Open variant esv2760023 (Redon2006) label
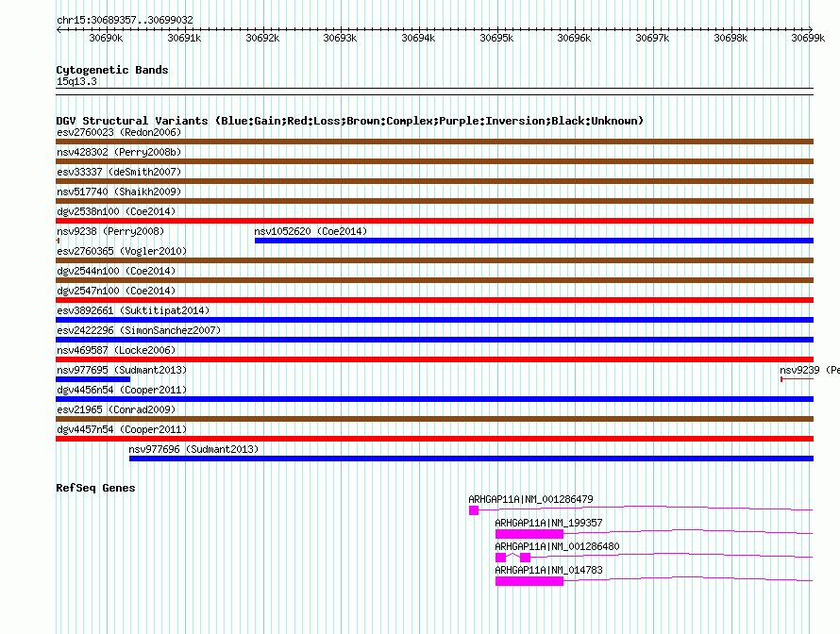 pos(119,132)
